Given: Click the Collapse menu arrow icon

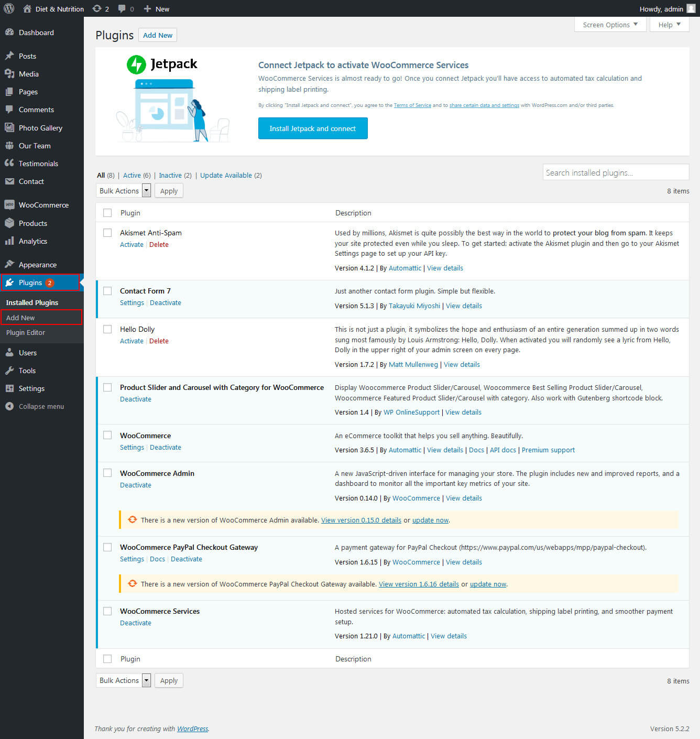Looking at the screenshot, I should (9, 406).
